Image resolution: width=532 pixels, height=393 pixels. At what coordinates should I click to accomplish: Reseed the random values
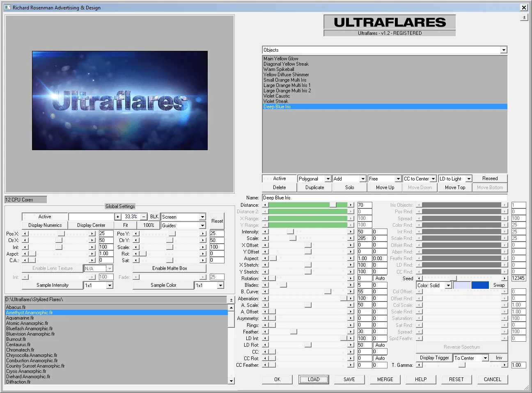click(x=490, y=178)
